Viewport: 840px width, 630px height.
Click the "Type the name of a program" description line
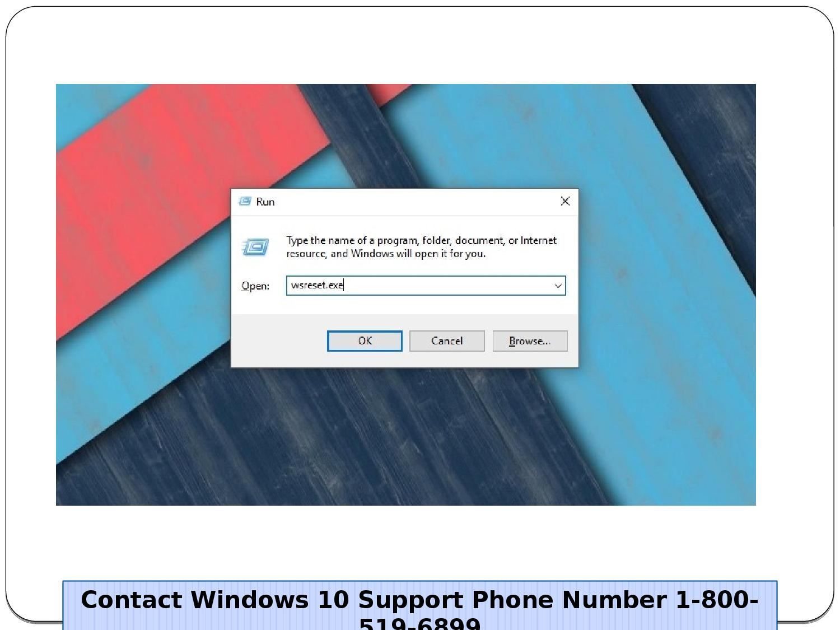(421, 241)
